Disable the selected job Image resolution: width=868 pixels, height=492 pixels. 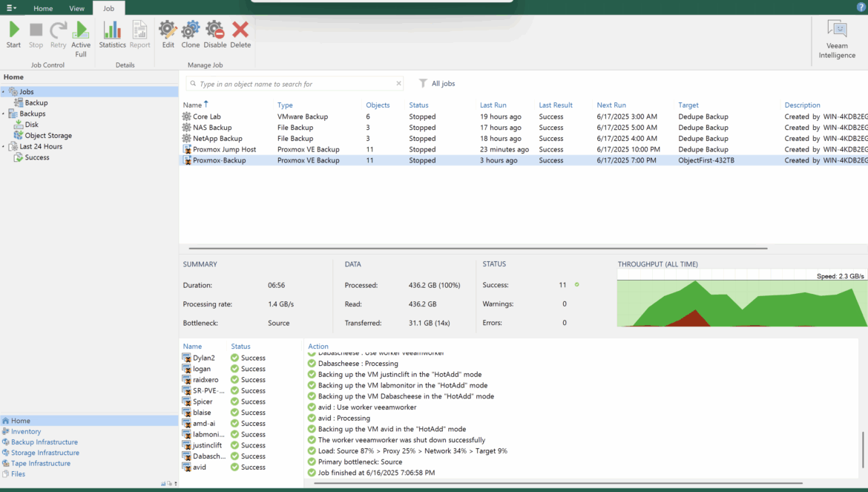(x=215, y=35)
